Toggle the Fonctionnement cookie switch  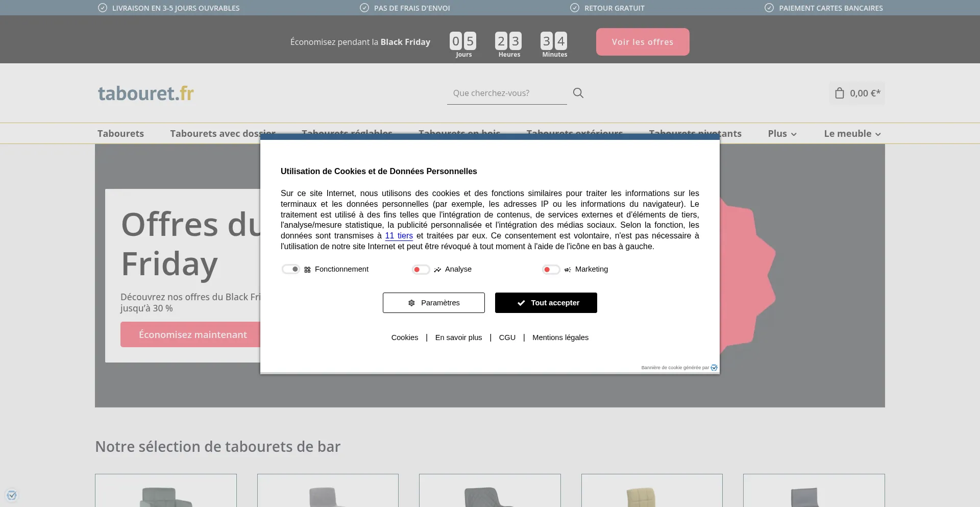(291, 269)
